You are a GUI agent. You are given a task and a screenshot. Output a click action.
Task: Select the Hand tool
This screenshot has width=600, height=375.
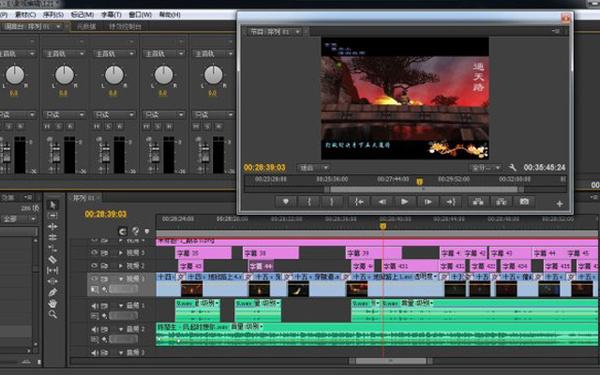coord(53,303)
